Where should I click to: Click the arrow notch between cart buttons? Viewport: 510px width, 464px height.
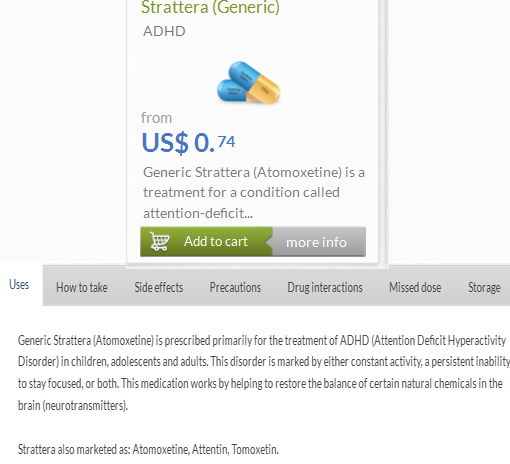click(269, 242)
